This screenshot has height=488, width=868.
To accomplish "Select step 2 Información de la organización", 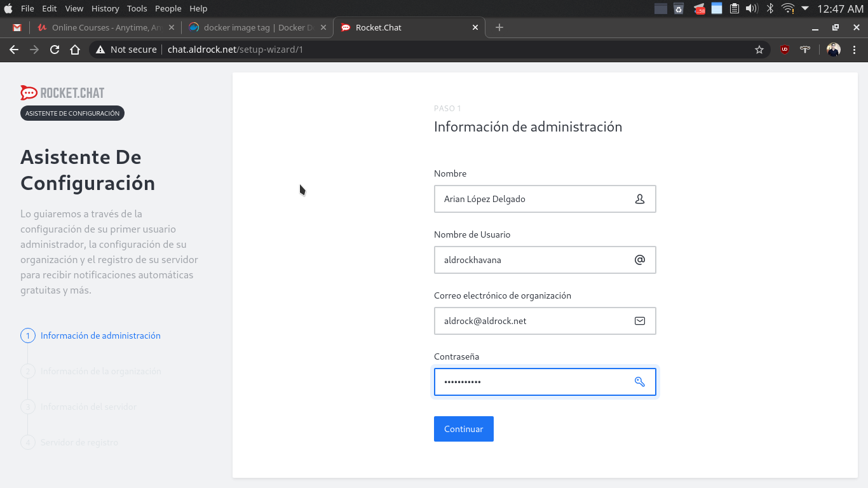I will tap(91, 371).
